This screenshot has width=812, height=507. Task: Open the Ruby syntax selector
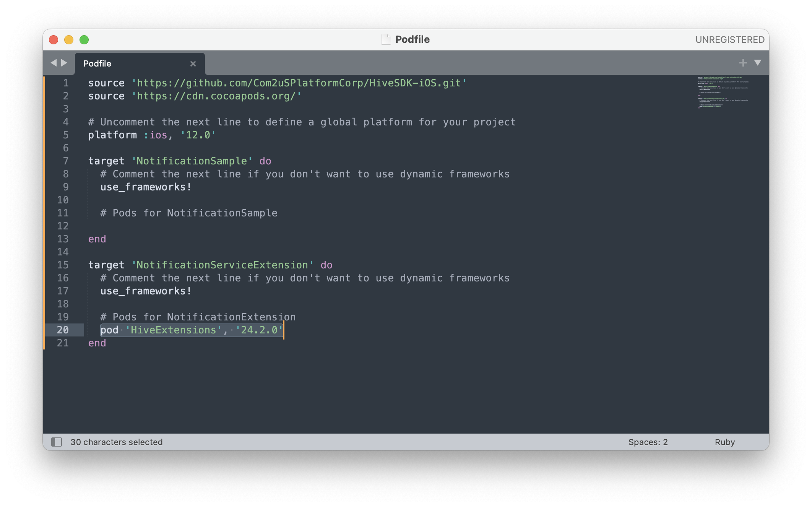[724, 442]
